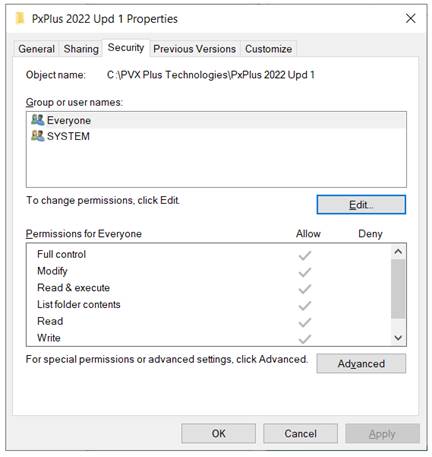Click the folder icon in title bar
The width and height of the screenshot is (432, 457).
coord(20,18)
